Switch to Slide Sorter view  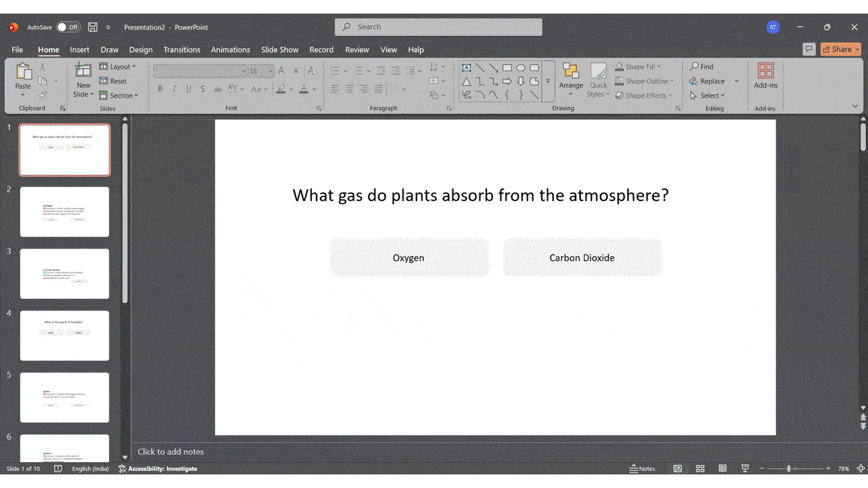point(700,468)
